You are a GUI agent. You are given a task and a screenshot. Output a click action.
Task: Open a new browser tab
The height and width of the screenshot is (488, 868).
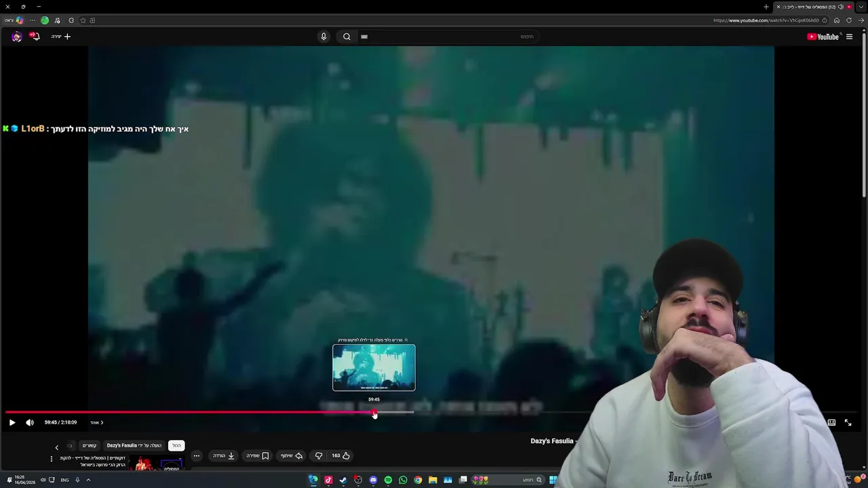tap(766, 7)
